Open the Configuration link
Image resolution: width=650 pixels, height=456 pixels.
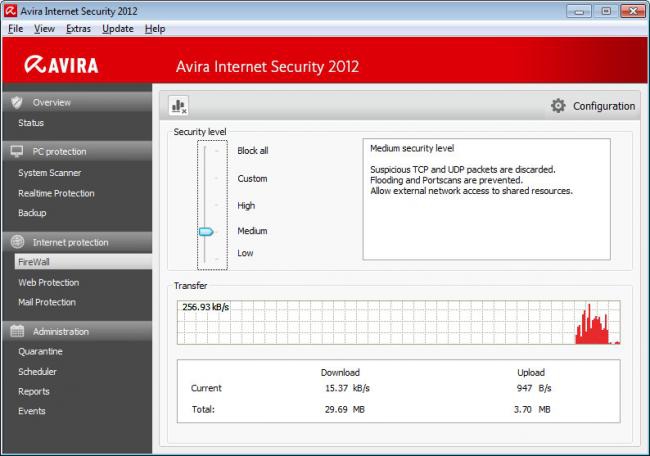(604, 106)
